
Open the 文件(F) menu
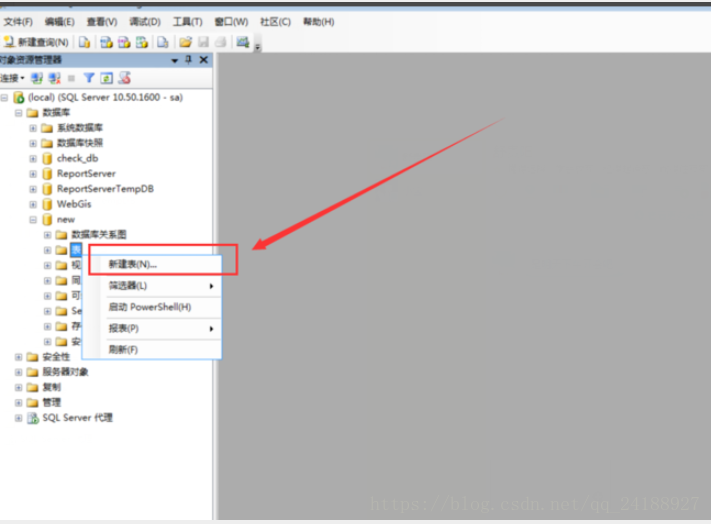pos(18,22)
